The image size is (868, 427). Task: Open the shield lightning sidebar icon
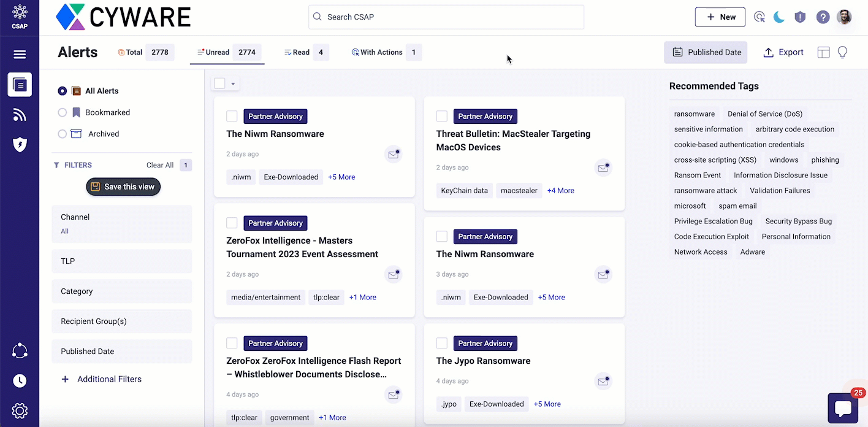tap(20, 145)
